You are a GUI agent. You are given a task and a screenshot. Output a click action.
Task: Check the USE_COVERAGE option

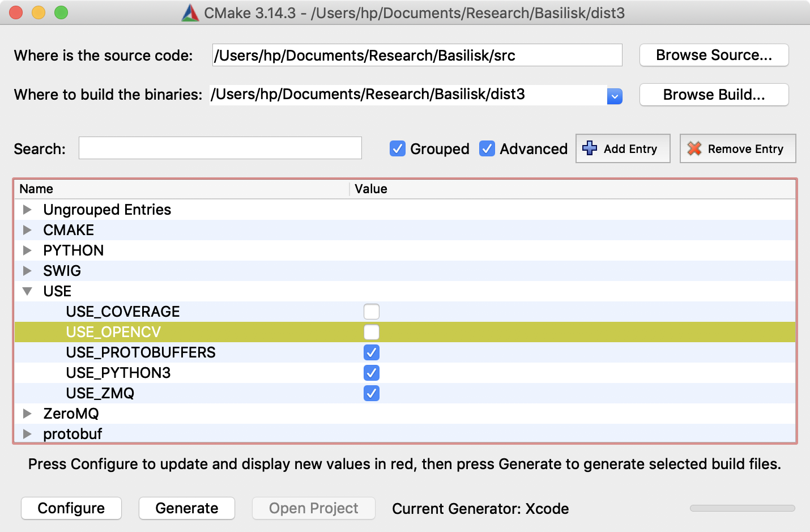372,312
